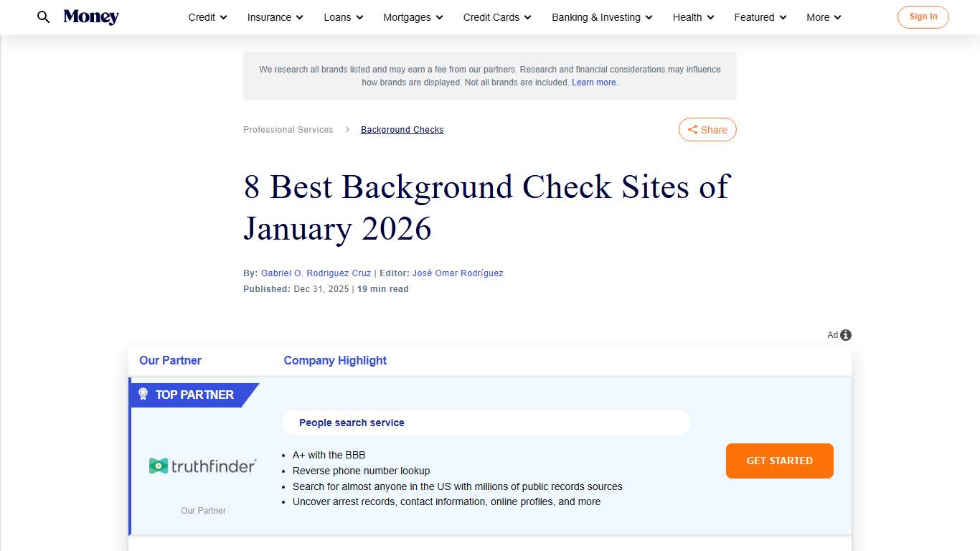980x551 pixels.
Task: Click the GET STARTED button
Action: click(x=779, y=461)
